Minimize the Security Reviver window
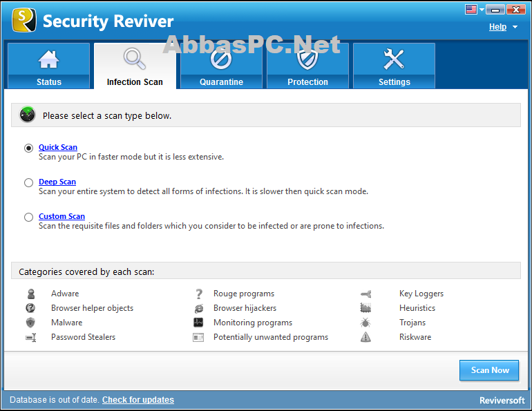The width and height of the screenshot is (532, 411). point(495,10)
